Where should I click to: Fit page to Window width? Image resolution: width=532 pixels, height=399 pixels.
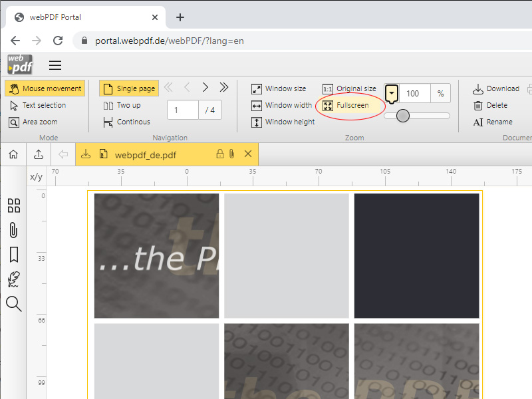281,106
